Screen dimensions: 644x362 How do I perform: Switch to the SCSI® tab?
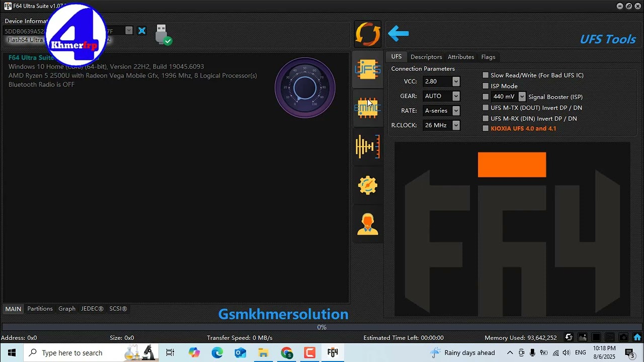pos(118,309)
